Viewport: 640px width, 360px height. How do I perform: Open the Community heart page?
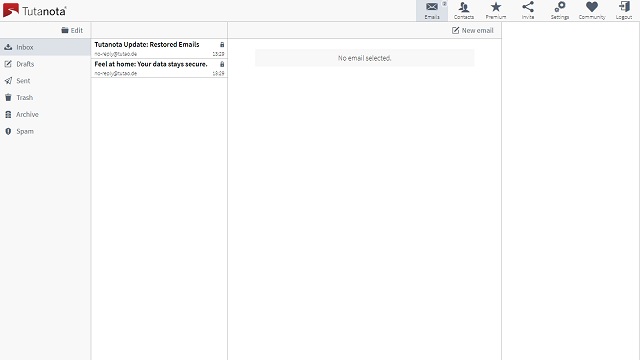click(x=592, y=11)
